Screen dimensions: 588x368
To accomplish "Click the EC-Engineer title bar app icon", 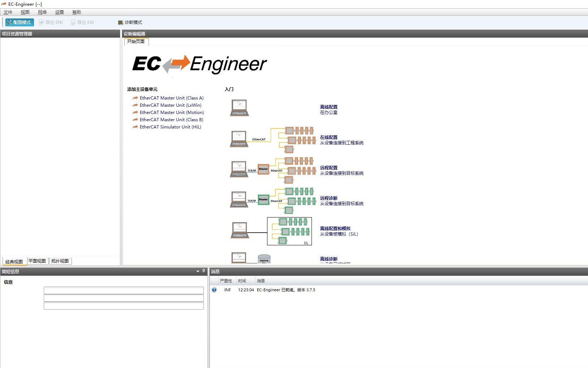I will point(4,4).
